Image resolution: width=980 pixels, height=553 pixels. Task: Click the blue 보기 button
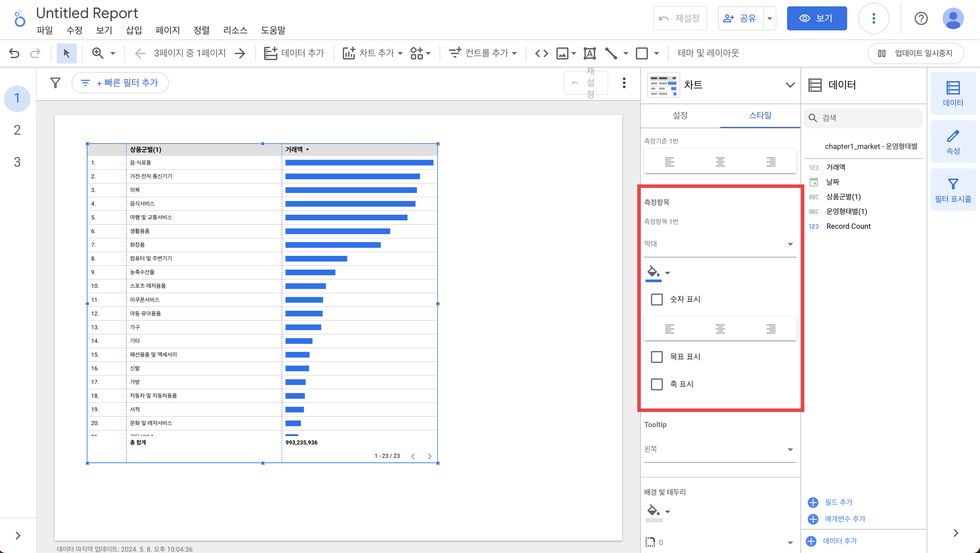(x=816, y=18)
